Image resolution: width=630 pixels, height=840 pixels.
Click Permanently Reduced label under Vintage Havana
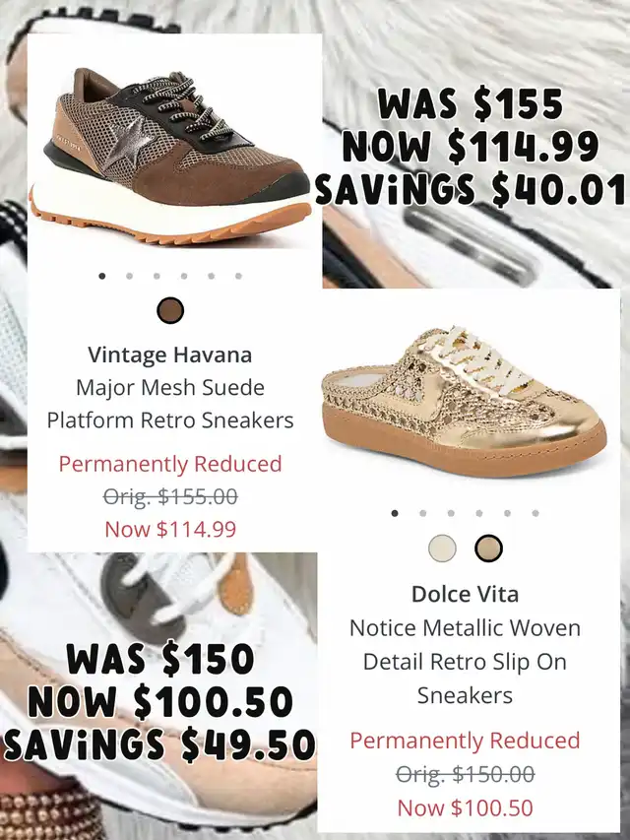pyautogui.click(x=170, y=464)
